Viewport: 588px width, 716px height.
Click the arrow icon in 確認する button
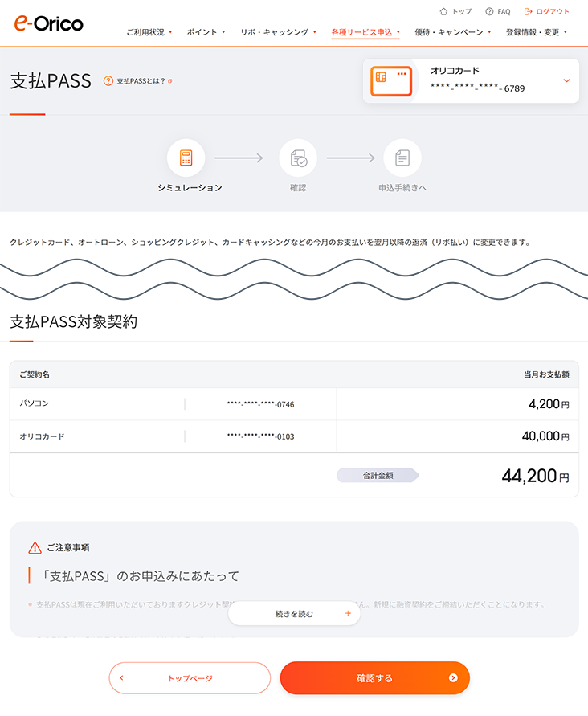click(453, 677)
